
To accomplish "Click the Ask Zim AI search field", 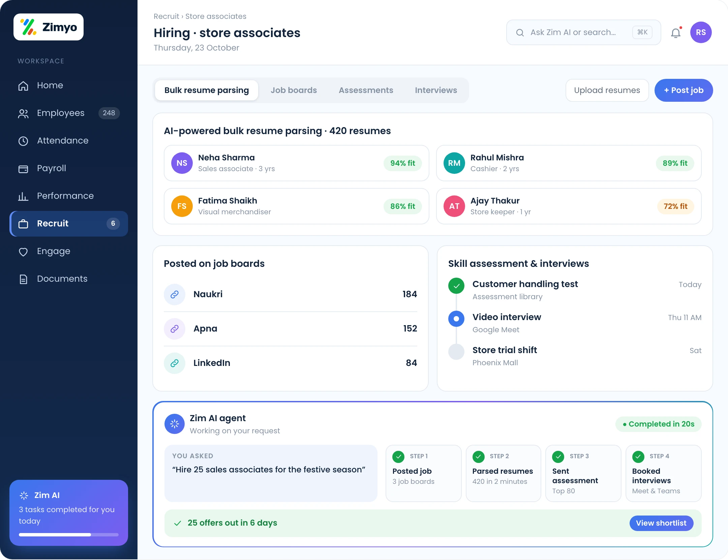I will pos(583,32).
